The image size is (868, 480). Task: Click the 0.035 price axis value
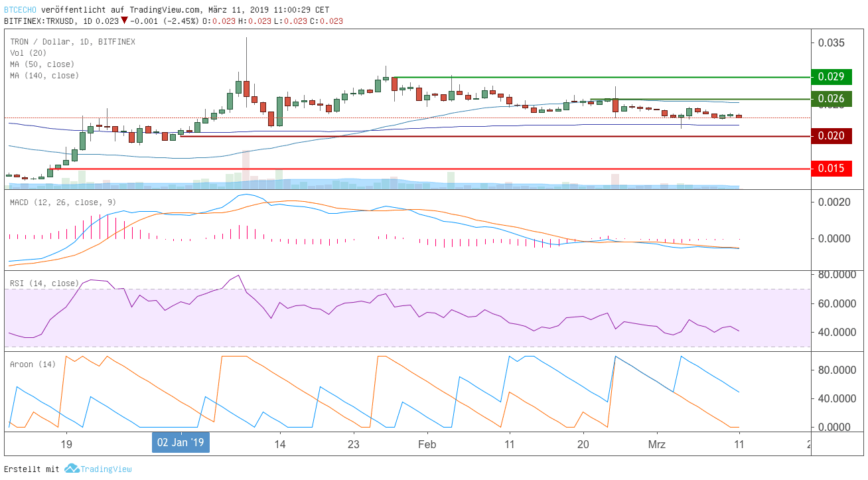pos(832,43)
